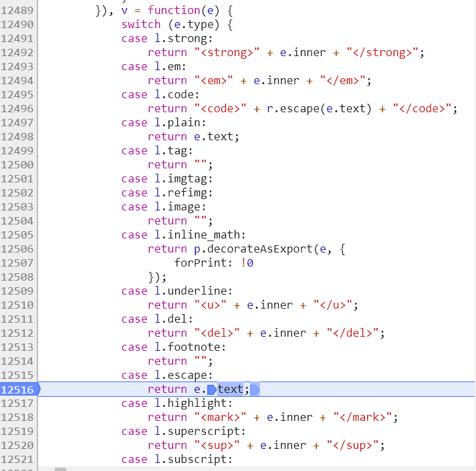Toggle breakpoint at line number 12518
The image size is (476, 471).
click(17, 417)
